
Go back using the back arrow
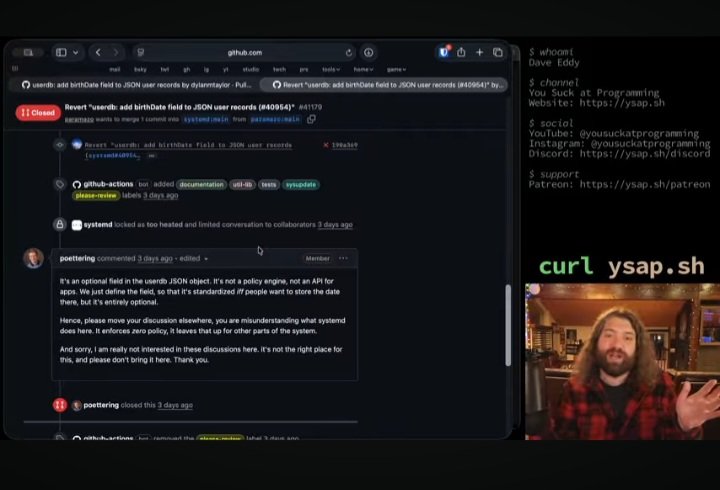[98, 52]
